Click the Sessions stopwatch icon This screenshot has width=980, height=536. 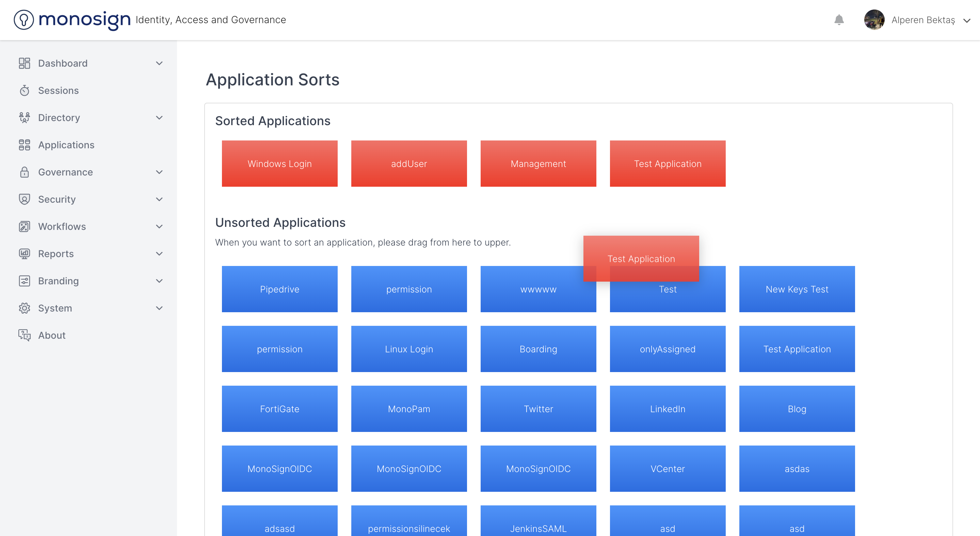pyautogui.click(x=25, y=90)
